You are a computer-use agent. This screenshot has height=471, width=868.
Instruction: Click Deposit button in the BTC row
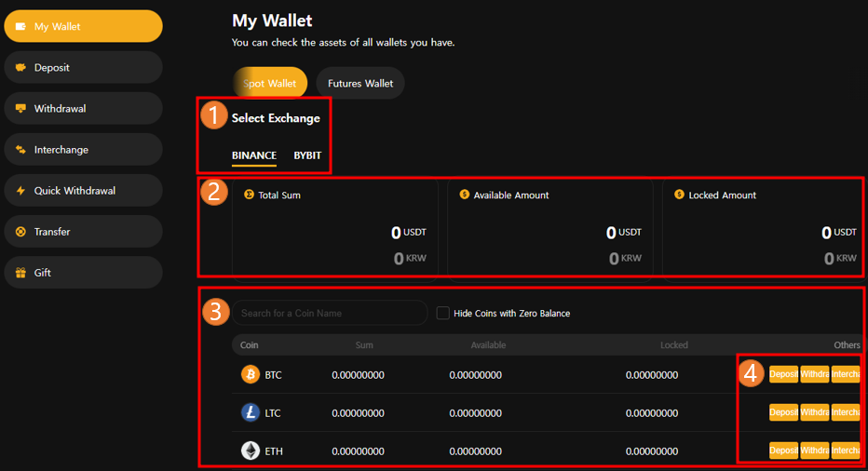[783, 374]
